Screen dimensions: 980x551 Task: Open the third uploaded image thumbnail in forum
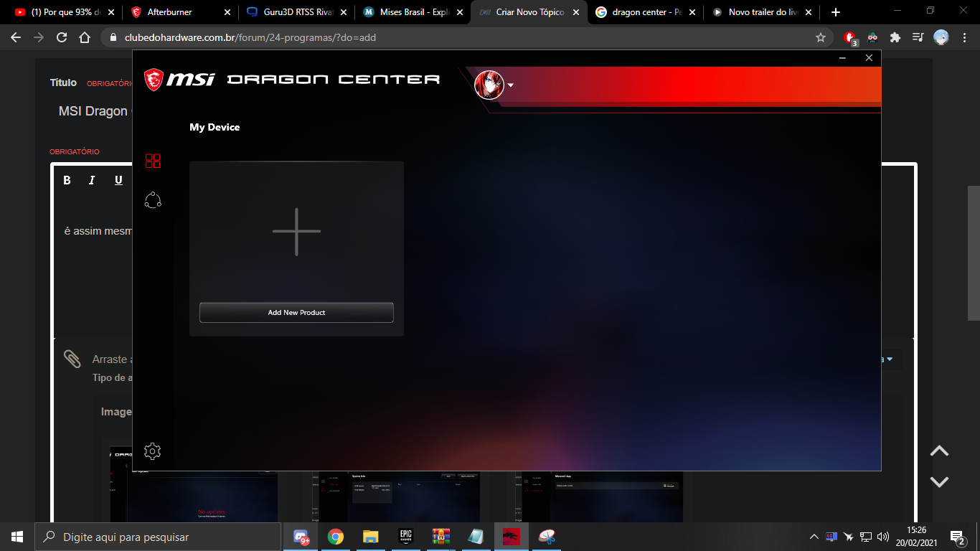(x=599, y=495)
